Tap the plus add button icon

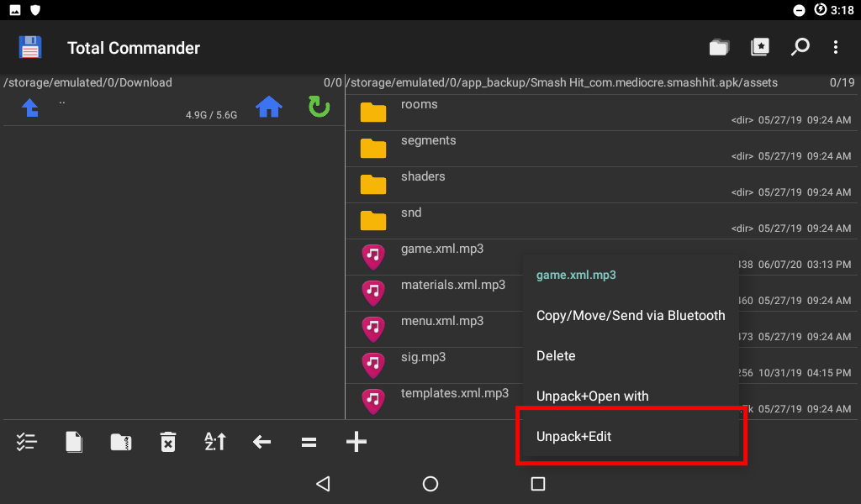coord(357,442)
